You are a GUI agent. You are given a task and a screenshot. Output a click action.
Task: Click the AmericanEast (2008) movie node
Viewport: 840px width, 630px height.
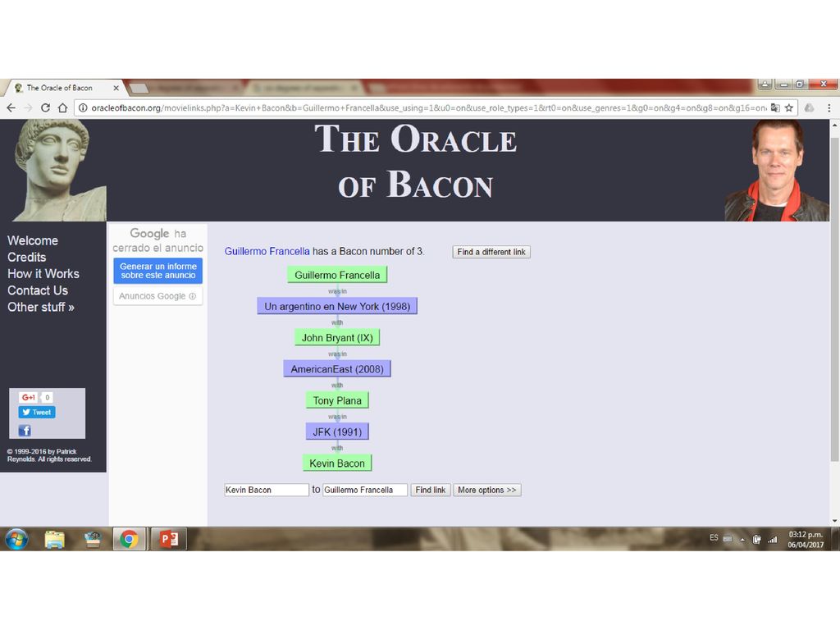(337, 369)
